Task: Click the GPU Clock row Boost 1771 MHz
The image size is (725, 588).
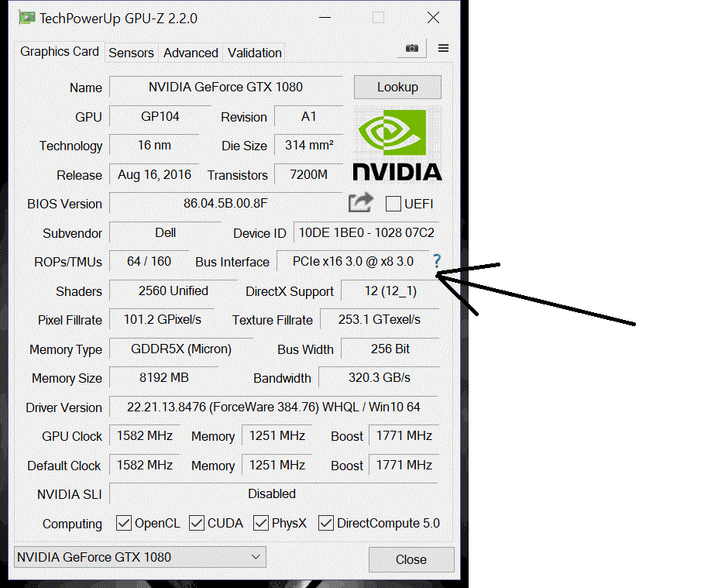Action: click(x=404, y=436)
